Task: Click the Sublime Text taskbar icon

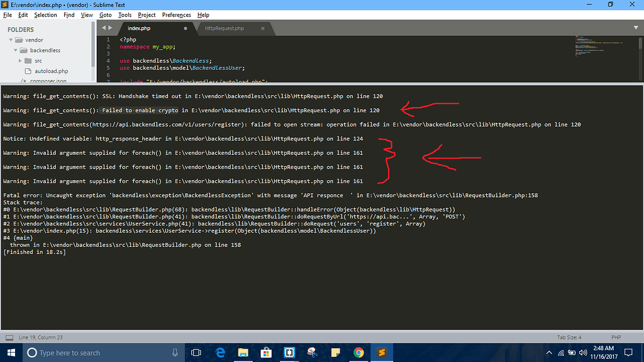Action: click(x=380, y=353)
